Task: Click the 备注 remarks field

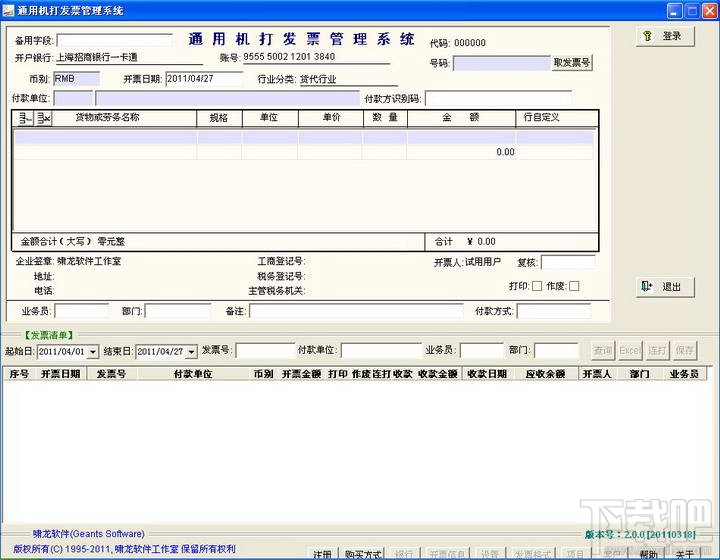Action: click(356, 311)
